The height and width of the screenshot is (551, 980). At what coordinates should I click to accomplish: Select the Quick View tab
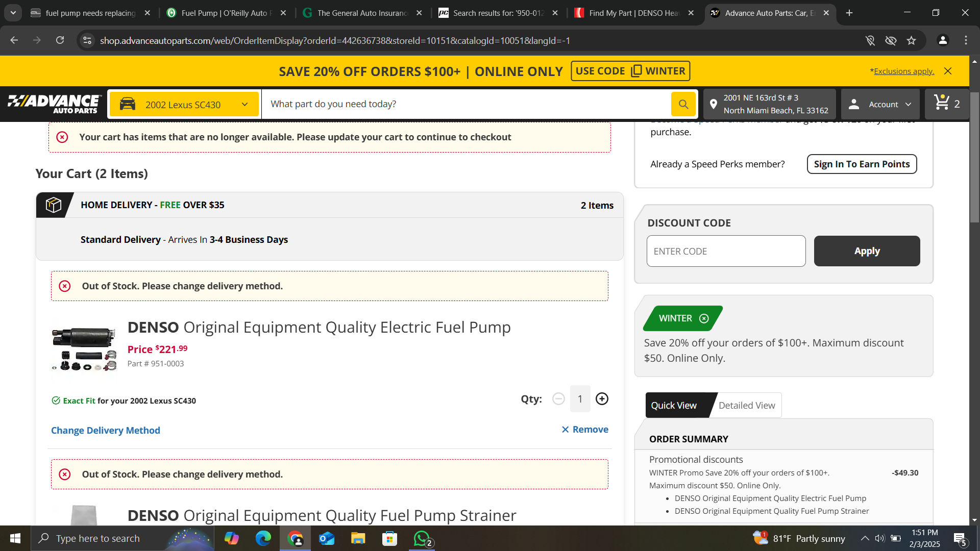tap(674, 405)
